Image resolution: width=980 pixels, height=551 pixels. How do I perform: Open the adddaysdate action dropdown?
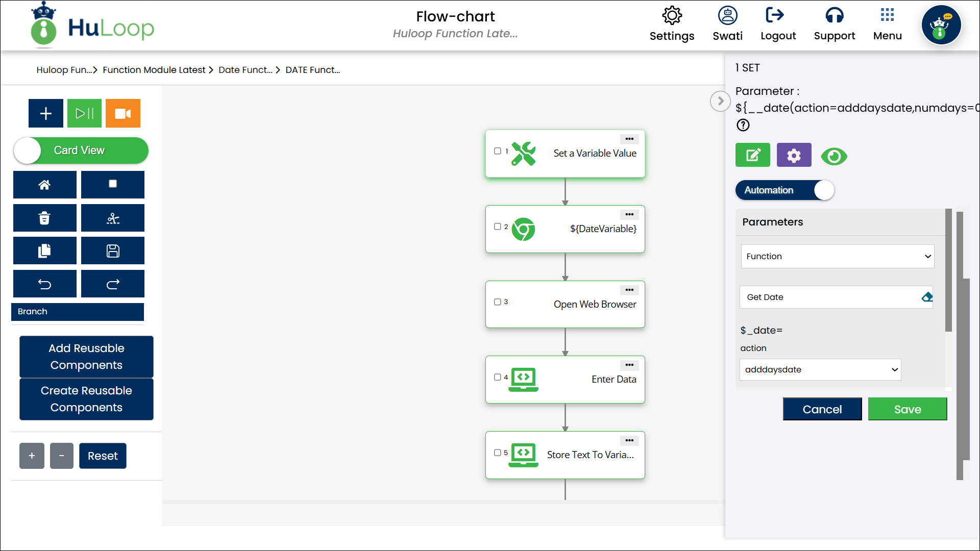[820, 369]
